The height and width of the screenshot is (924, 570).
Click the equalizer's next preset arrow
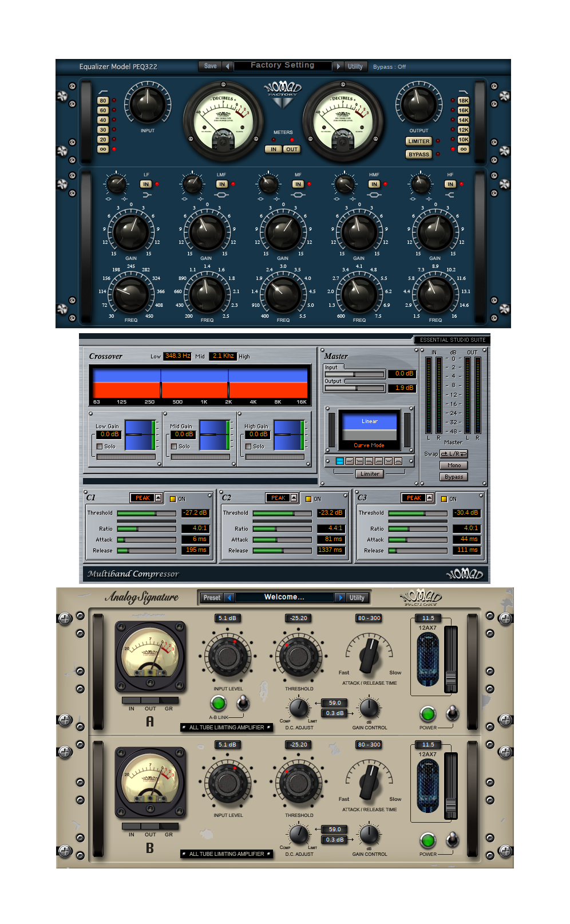pos(338,66)
